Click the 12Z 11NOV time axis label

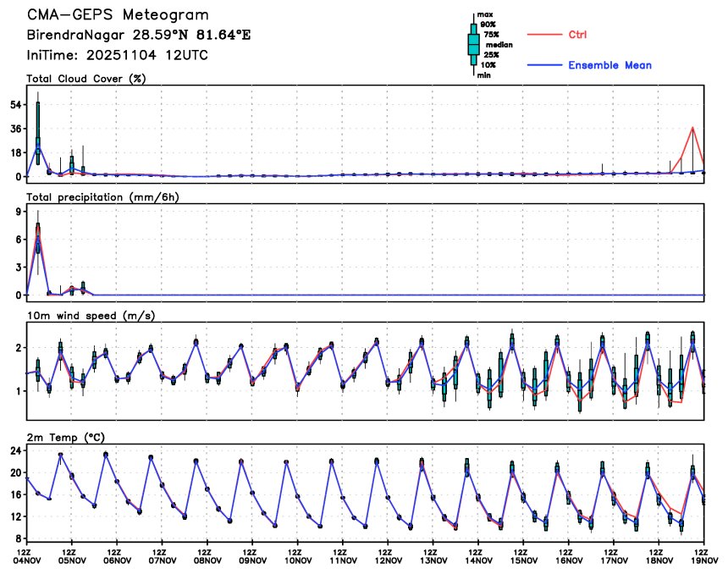pyautogui.click(x=343, y=556)
